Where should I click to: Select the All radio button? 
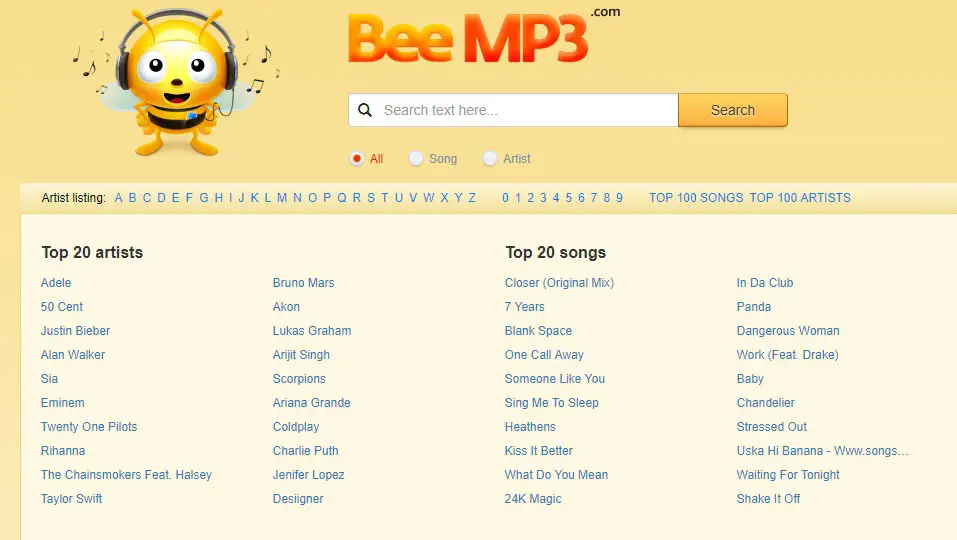[x=357, y=159]
